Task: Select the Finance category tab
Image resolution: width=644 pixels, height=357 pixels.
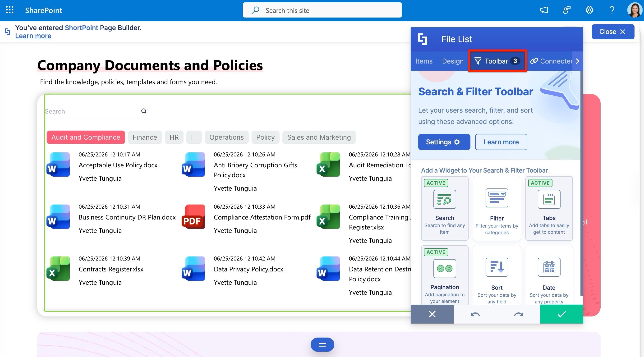Action: [145, 137]
